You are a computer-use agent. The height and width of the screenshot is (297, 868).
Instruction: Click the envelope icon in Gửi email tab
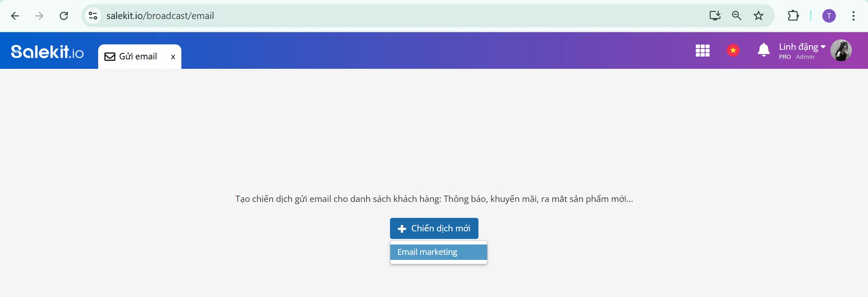pyautogui.click(x=110, y=57)
